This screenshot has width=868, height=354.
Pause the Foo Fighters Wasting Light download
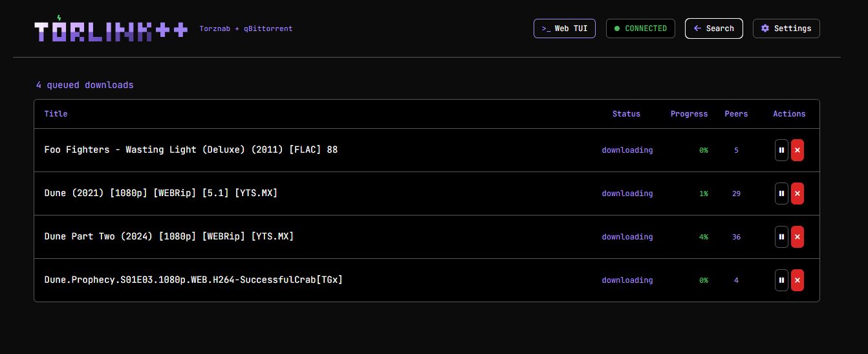point(781,150)
